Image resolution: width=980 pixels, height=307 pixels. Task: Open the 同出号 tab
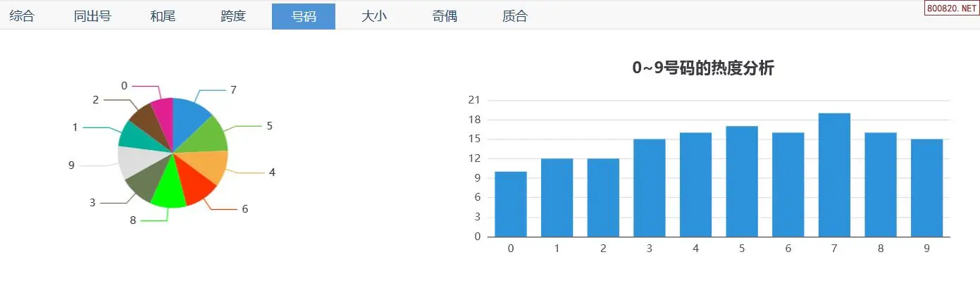[x=92, y=16]
